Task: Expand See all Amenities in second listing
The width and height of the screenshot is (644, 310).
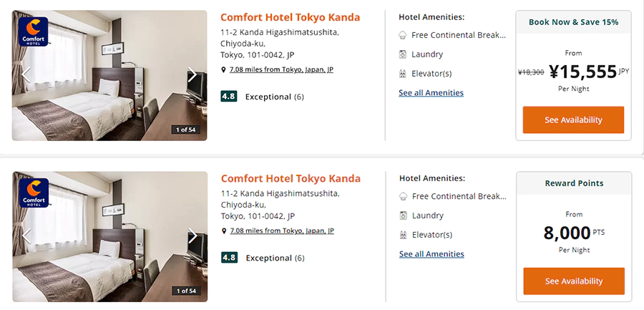Action: [431, 254]
